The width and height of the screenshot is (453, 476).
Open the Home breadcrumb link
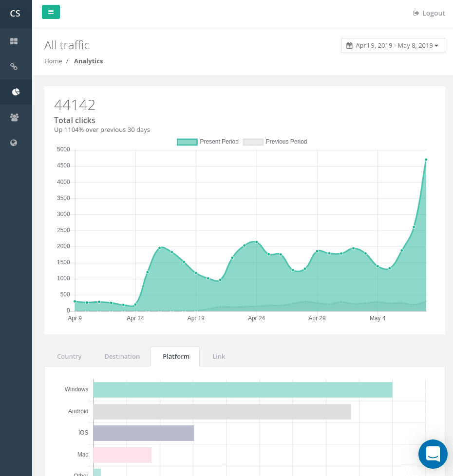pyautogui.click(x=53, y=61)
